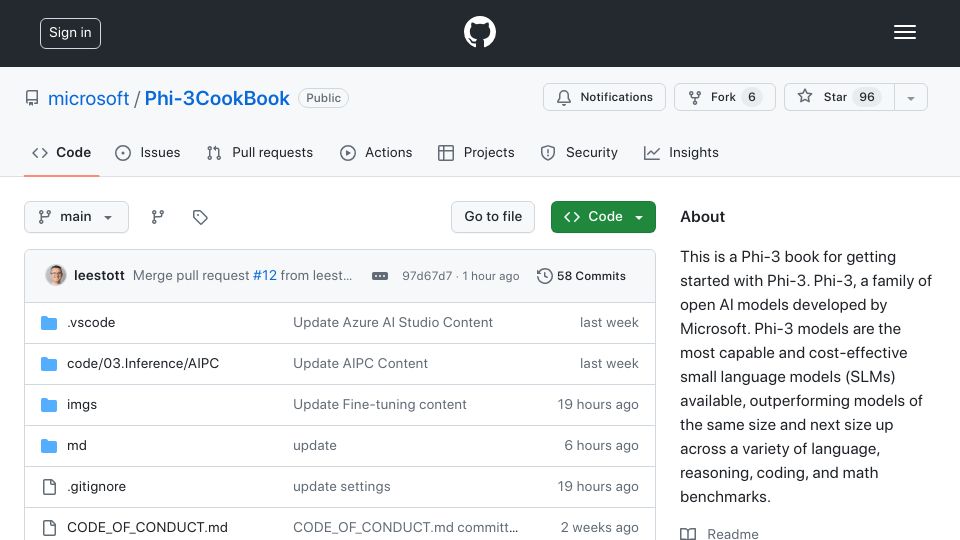Image resolution: width=960 pixels, height=540 pixels.
Task: Switch to the Issues tab
Action: [x=148, y=152]
